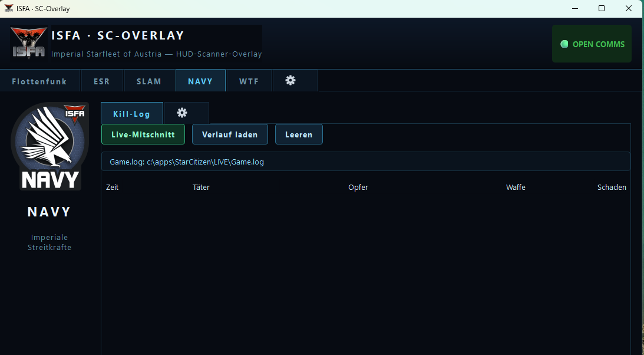The width and height of the screenshot is (644, 355).
Task: Click the green OPEN COMMS status dot
Action: [x=564, y=44]
